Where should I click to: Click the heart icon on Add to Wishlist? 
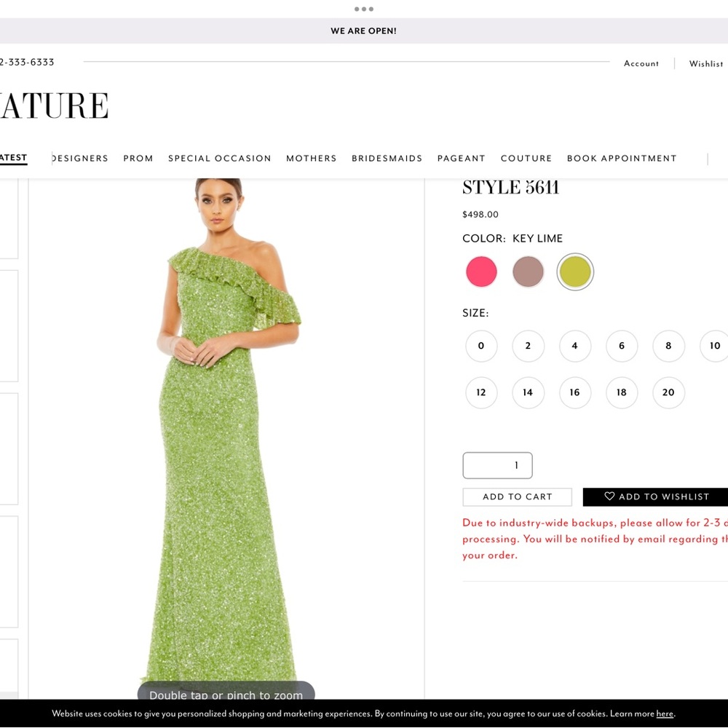(x=610, y=496)
